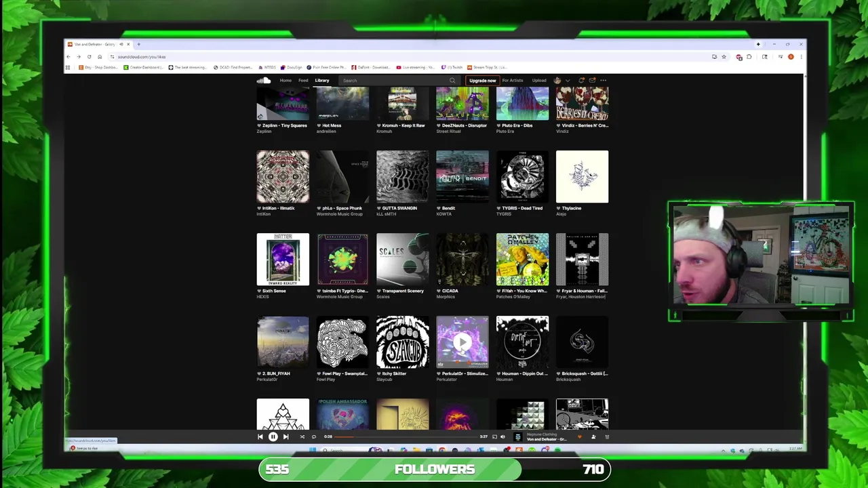
Task: Select the Von and Defeater browser tab
Action: 98,44
